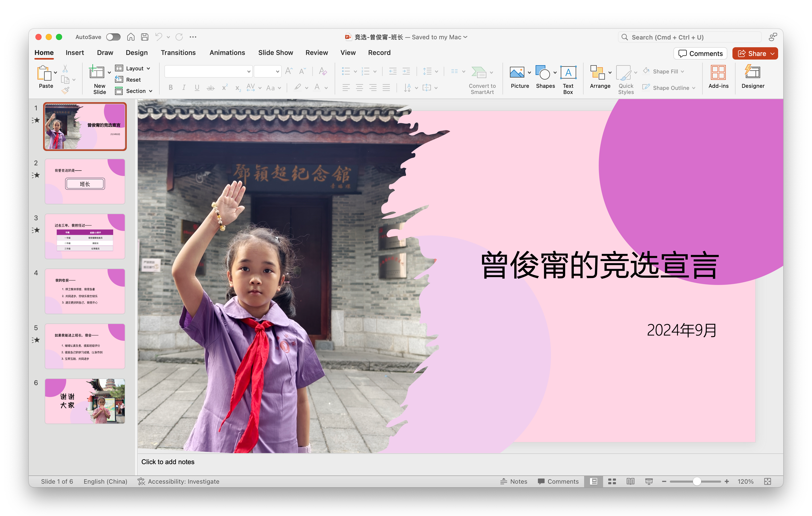Expand the Share button dropdown arrow
Image resolution: width=812 pixels, height=516 pixels.
[x=772, y=54]
